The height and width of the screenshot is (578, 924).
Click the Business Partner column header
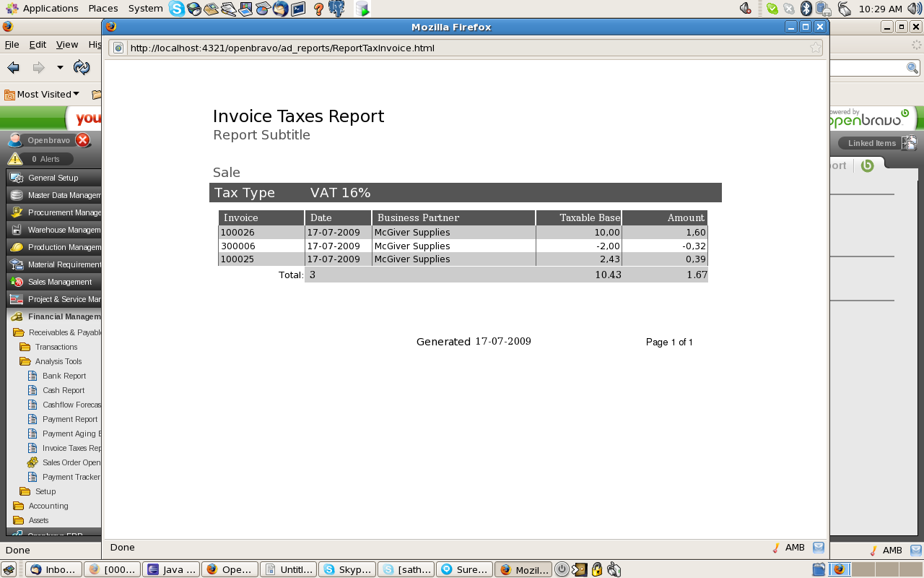[454, 217]
